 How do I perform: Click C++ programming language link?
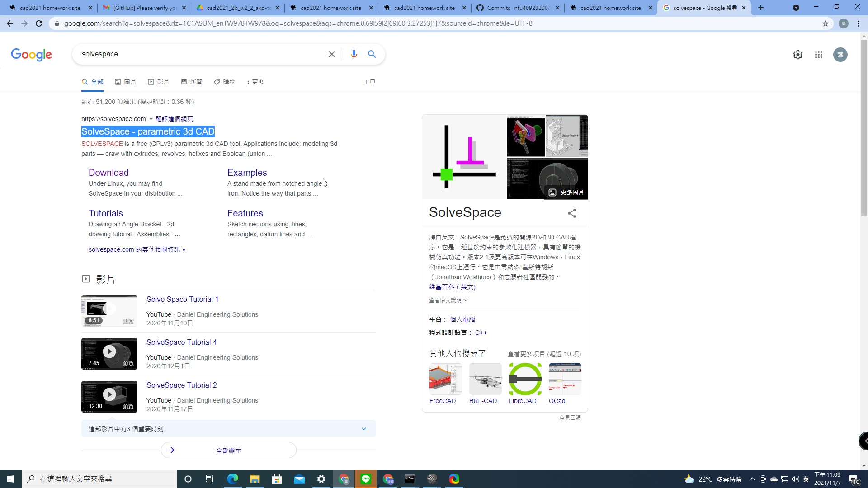[481, 333]
